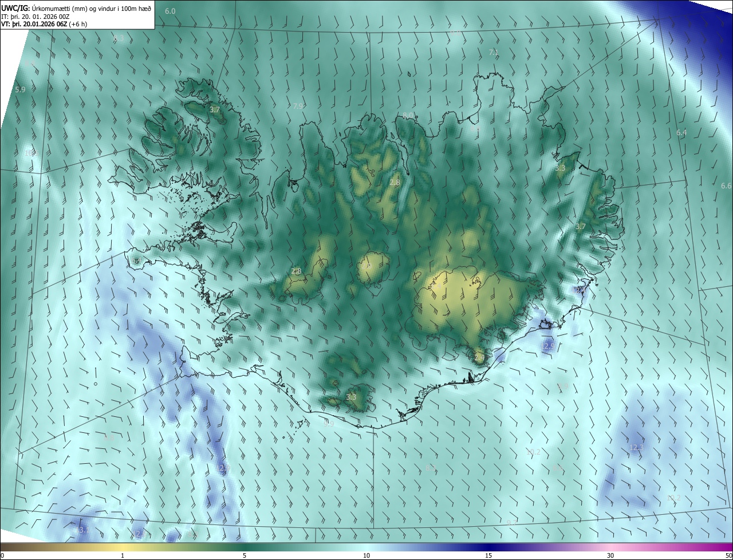733x560 pixels.
Task: Click the 15 tick on the color scale
Action: (x=488, y=555)
